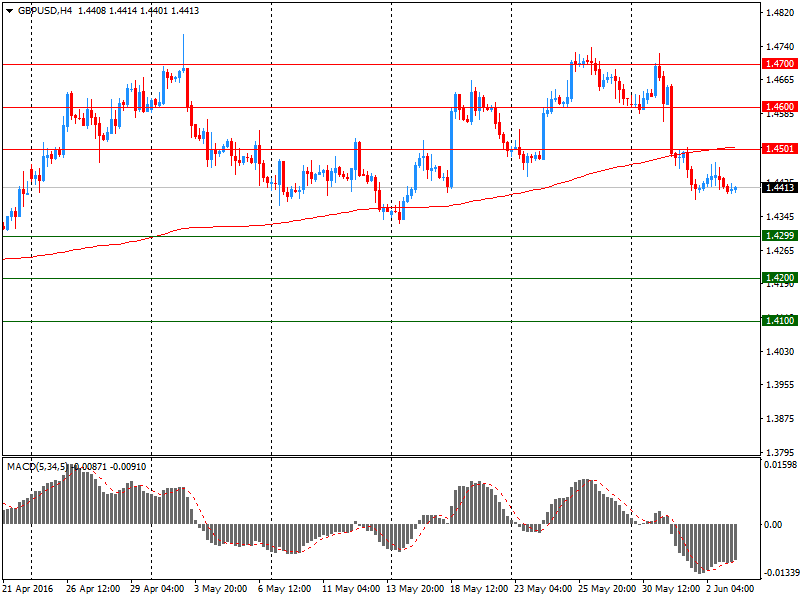Click the current price label 1.4413
Viewport: 800px width, 600px height.
(x=780, y=187)
